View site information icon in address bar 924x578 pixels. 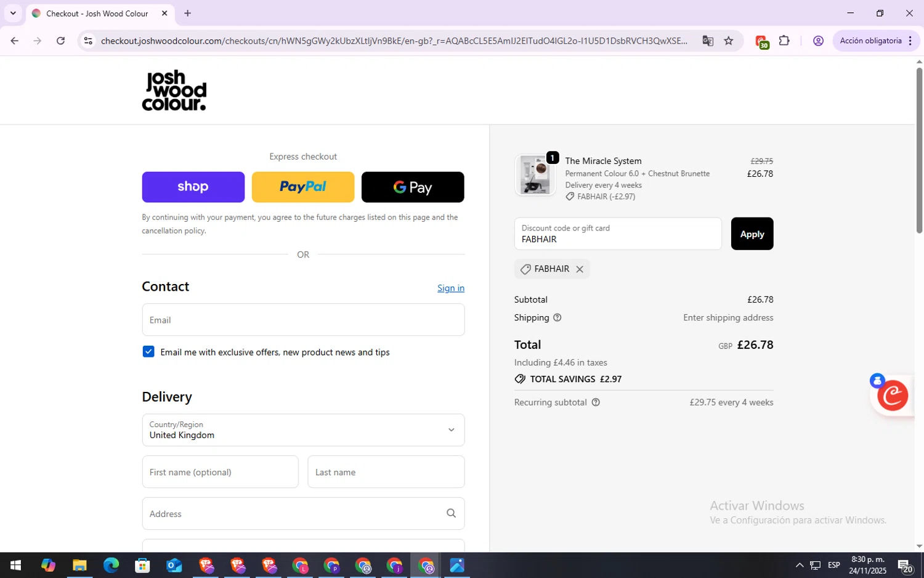(x=88, y=41)
